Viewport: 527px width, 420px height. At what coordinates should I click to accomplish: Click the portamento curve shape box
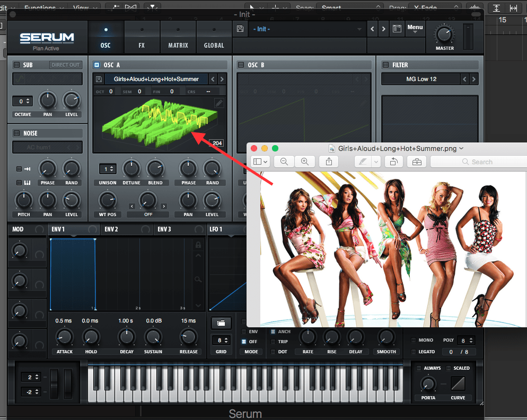[x=458, y=383]
